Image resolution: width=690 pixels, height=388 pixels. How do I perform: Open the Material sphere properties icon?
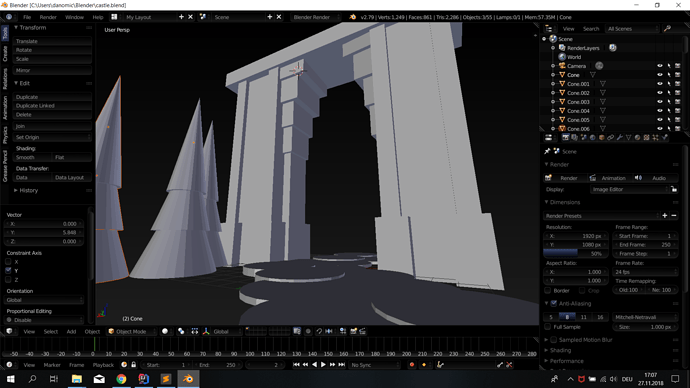[x=637, y=138]
